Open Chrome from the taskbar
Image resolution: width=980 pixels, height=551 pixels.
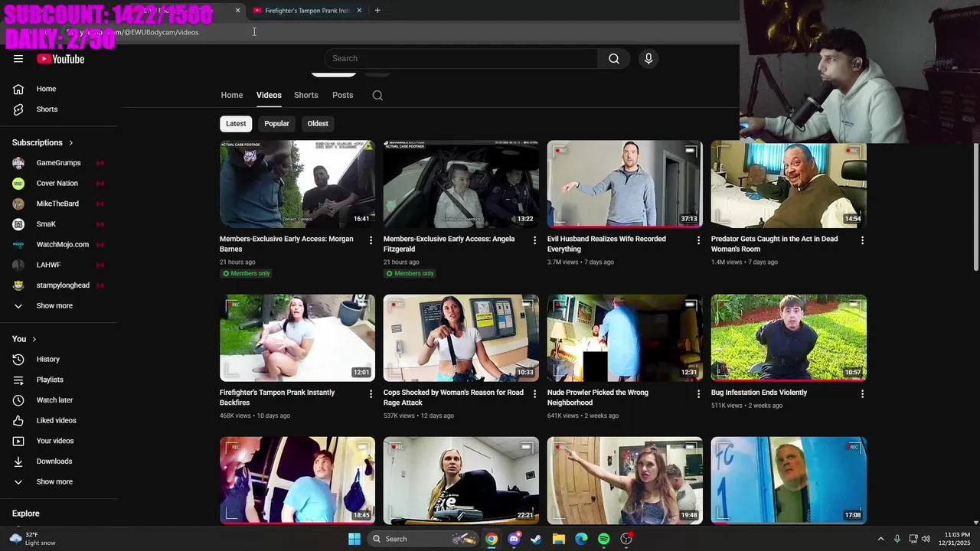pyautogui.click(x=492, y=539)
